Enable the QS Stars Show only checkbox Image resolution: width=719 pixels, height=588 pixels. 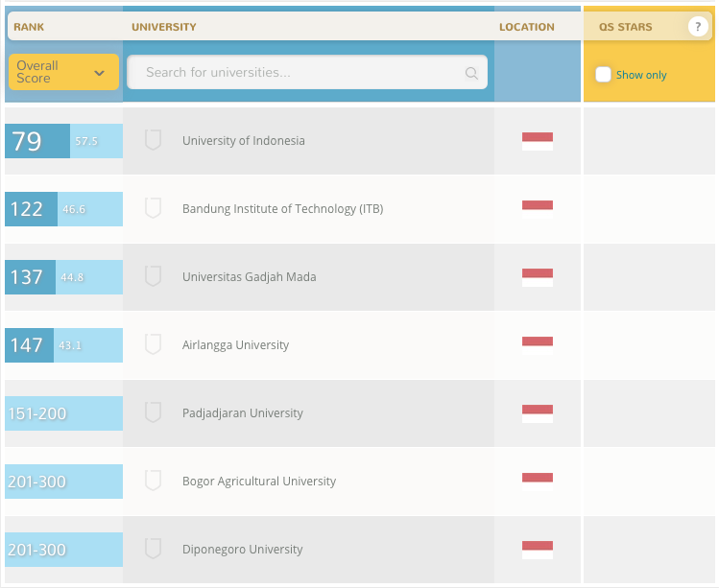click(x=603, y=74)
